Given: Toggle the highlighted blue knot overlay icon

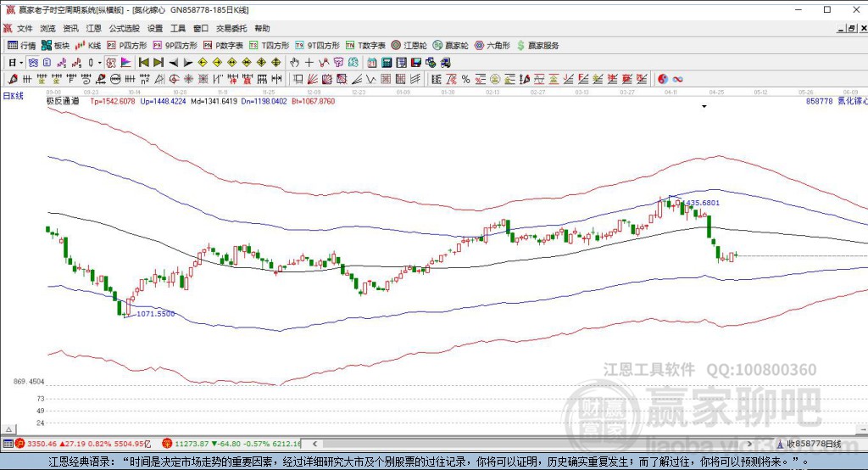Looking at the screenshot, I should 33,63.
